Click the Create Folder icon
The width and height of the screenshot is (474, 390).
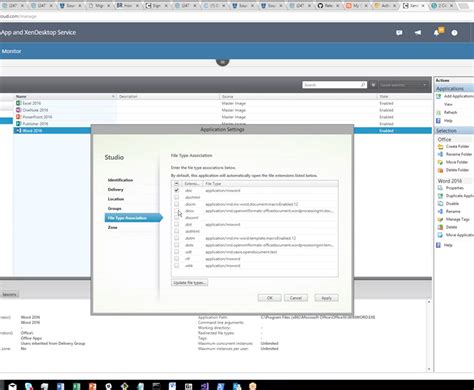click(440, 146)
